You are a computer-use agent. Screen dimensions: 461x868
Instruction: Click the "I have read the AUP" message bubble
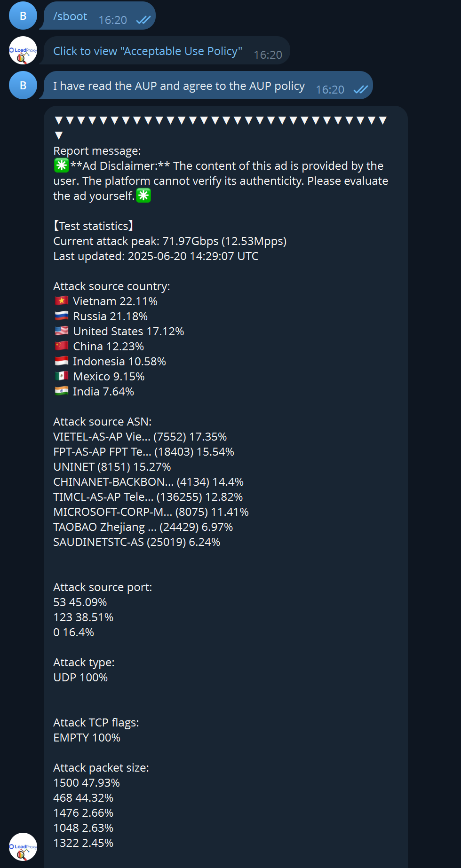(x=179, y=86)
